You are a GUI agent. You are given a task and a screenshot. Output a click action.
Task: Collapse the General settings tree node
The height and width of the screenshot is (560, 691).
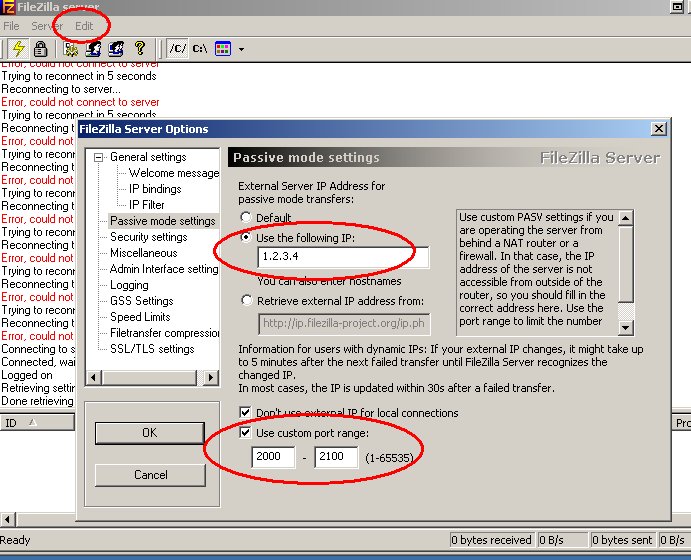99,157
